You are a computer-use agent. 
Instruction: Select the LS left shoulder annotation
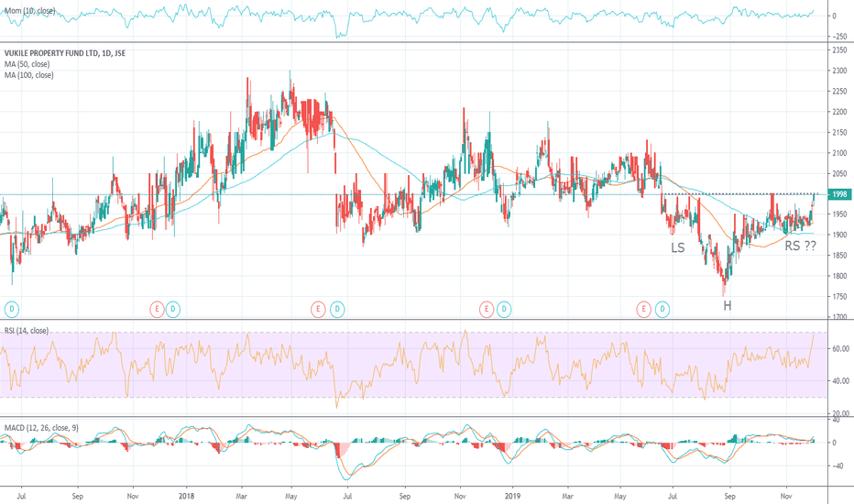[x=677, y=248]
